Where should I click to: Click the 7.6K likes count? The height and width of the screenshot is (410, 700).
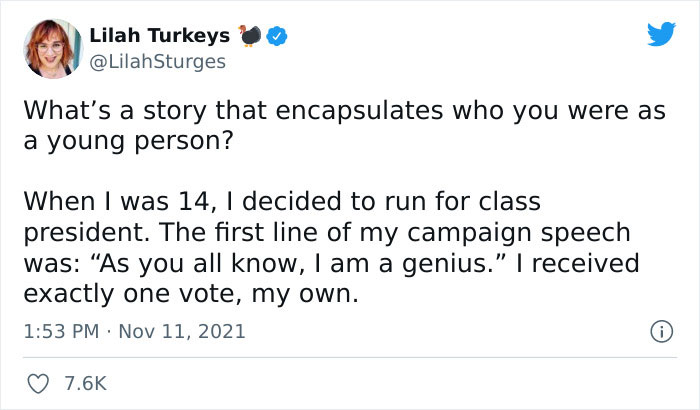pos(85,383)
